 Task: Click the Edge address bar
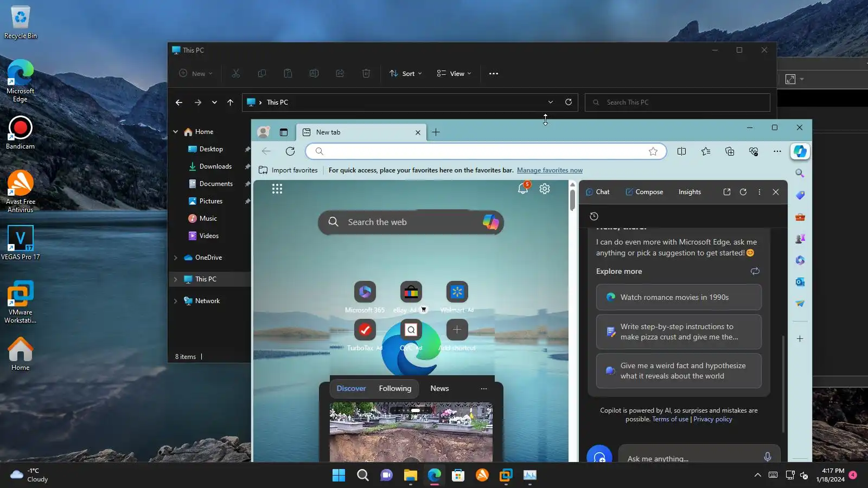[485, 151]
